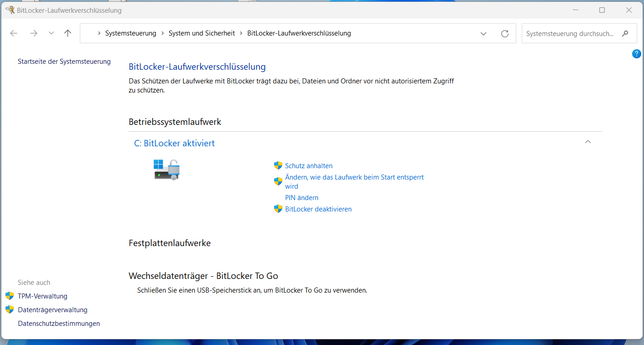Screen dimensions: 644x345
Task: Open the recent locations dropdown arrow
Action: pos(51,33)
